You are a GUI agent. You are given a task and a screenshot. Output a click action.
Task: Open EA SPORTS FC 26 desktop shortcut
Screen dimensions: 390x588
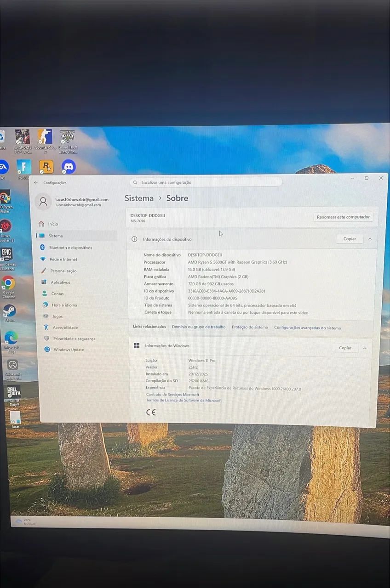[x=23, y=141]
